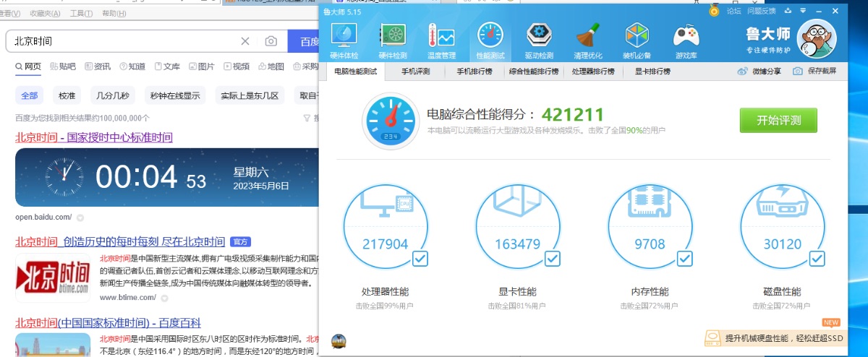Open 硬件体检 hardware checkup in 鲁大师
868x357 pixels.
pos(344,40)
